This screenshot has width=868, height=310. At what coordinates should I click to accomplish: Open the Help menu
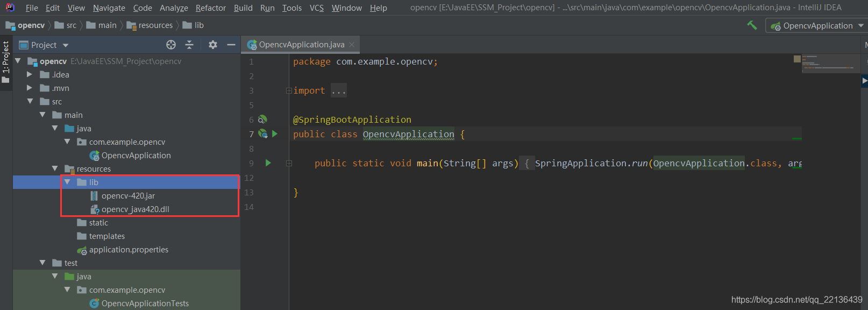point(379,8)
